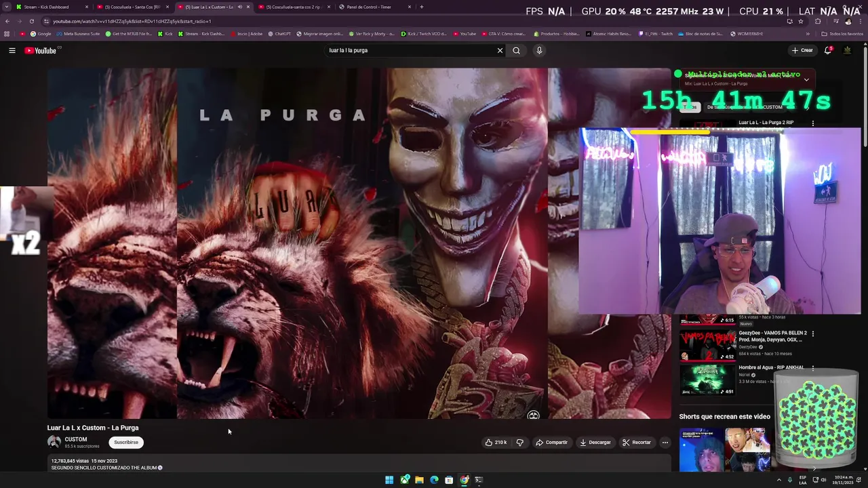This screenshot has height=488, width=868.
Task: Open the tab search dropdown arrow
Action: click(x=6, y=7)
